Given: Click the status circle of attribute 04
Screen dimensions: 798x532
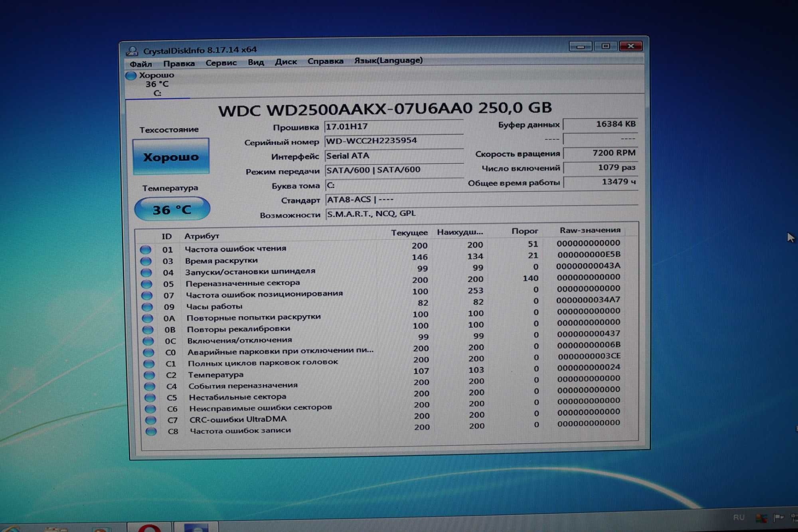Looking at the screenshot, I should tap(146, 273).
